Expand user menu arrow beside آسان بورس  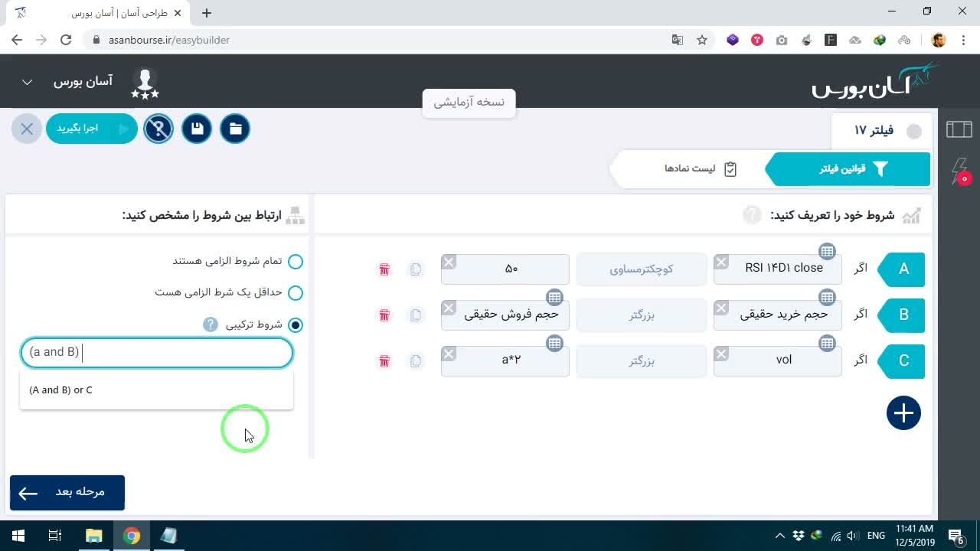(x=27, y=82)
